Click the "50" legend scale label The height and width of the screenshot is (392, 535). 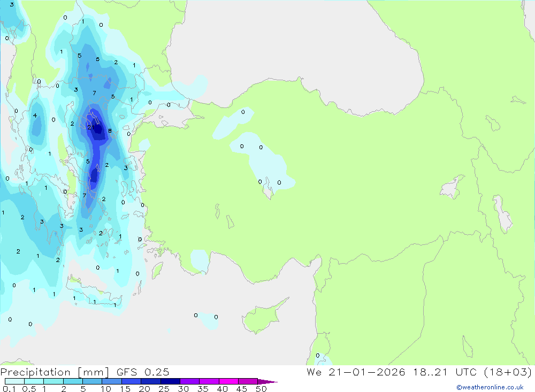click(x=261, y=389)
